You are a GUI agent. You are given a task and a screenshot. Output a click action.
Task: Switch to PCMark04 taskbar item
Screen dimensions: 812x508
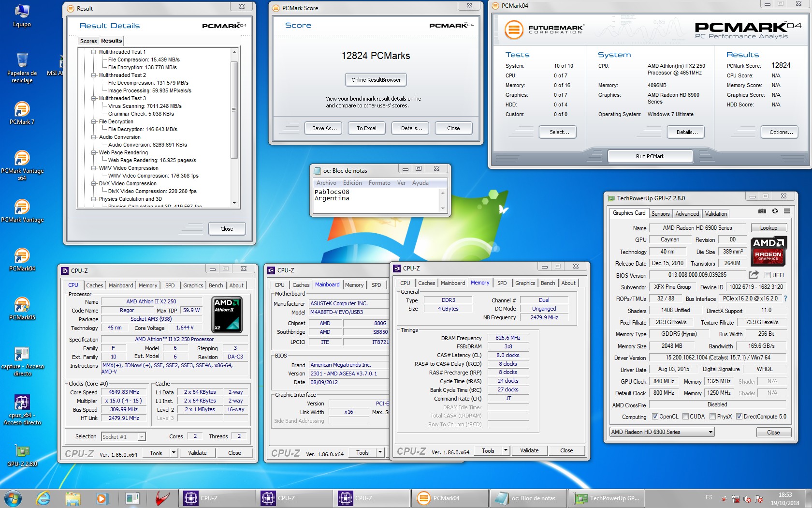pyautogui.click(x=450, y=498)
